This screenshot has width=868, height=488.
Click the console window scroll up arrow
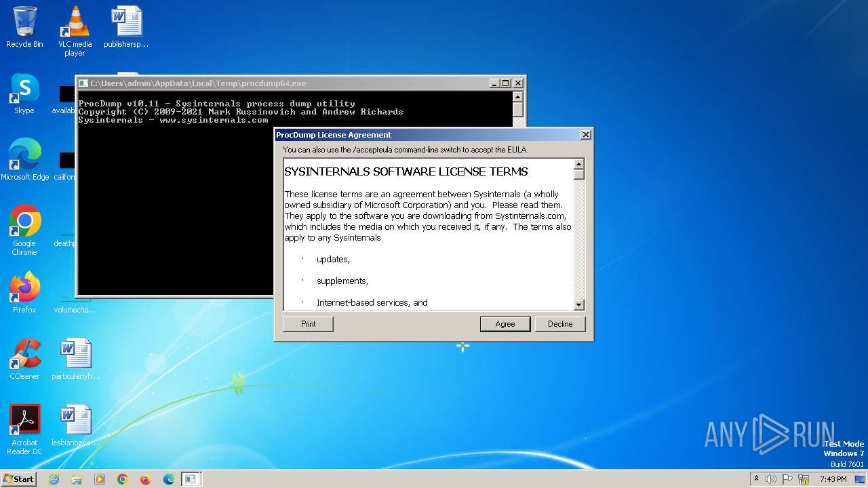(518, 97)
